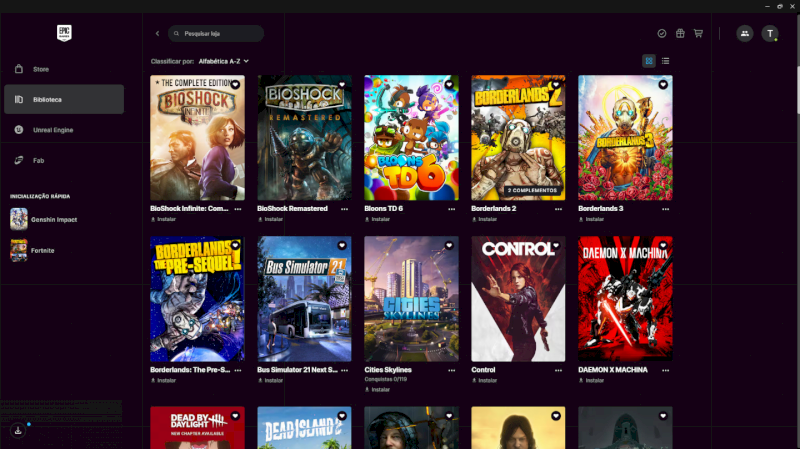Go back using the back arrow
Screen dimensions: 800x449
pyautogui.click(x=157, y=34)
